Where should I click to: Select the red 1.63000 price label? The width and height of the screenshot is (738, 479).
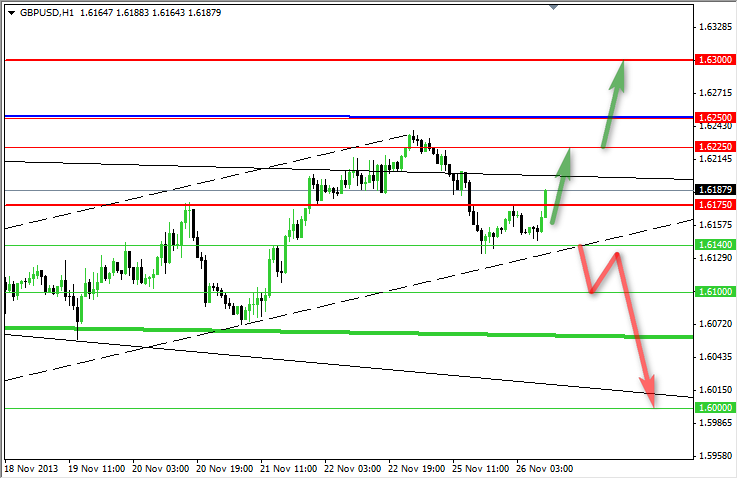[x=715, y=60]
